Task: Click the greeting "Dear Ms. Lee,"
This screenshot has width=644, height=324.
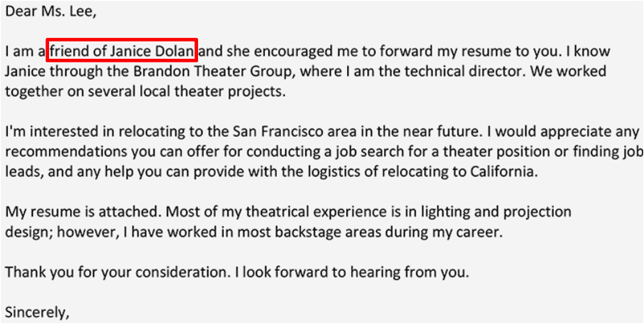Action: click(47, 12)
